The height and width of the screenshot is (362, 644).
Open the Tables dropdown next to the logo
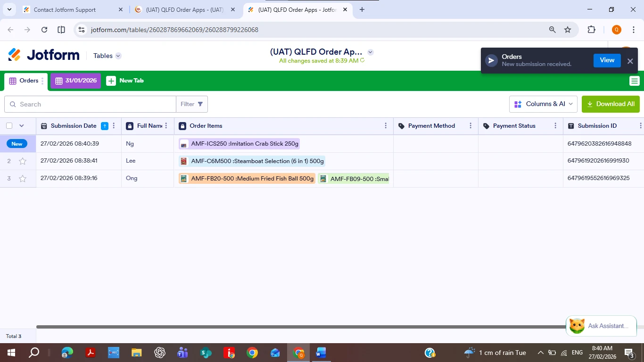[x=107, y=56]
